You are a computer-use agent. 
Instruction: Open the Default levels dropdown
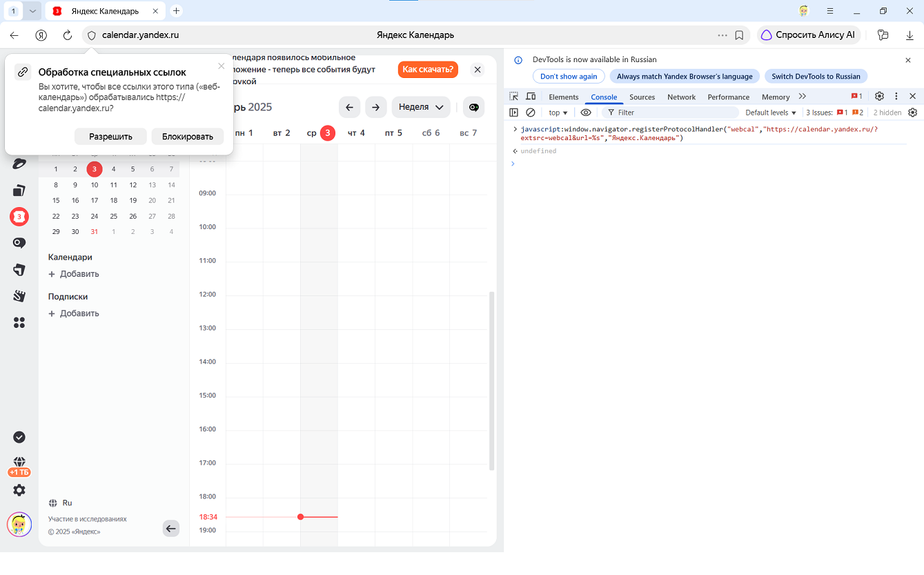pyautogui.click(x=771, y=113)
